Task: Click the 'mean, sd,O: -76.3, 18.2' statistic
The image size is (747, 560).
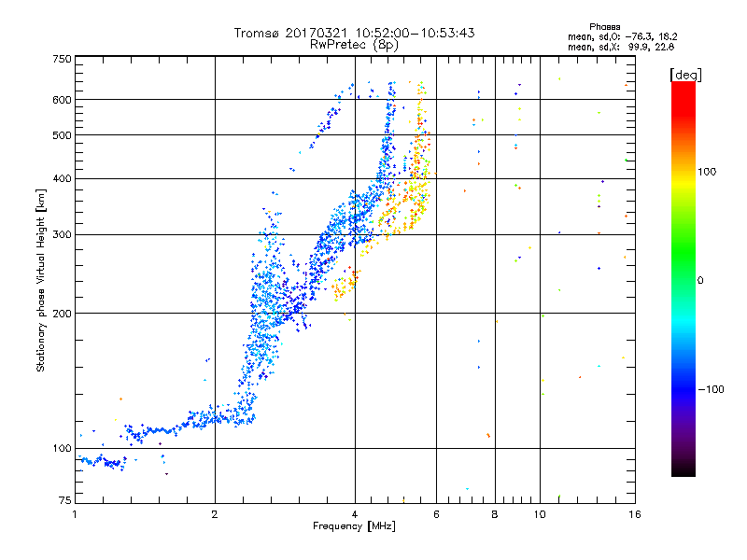Action: coord(623,36)
